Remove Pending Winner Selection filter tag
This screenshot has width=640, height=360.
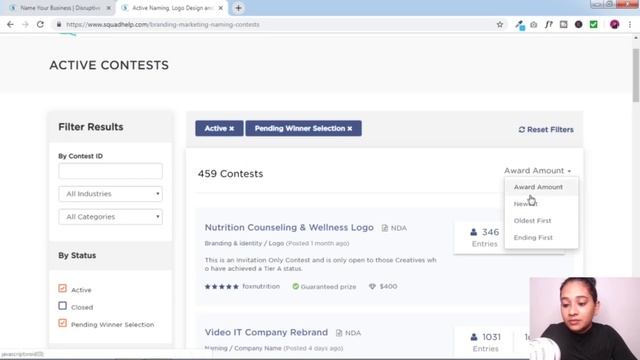pyautogui.click(x=350, y=129)
